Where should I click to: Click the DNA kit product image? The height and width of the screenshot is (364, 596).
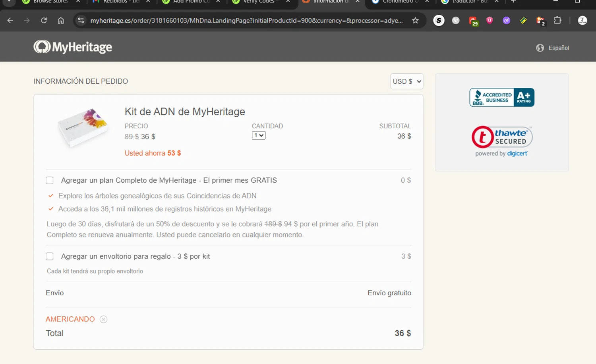coord(83,127)
